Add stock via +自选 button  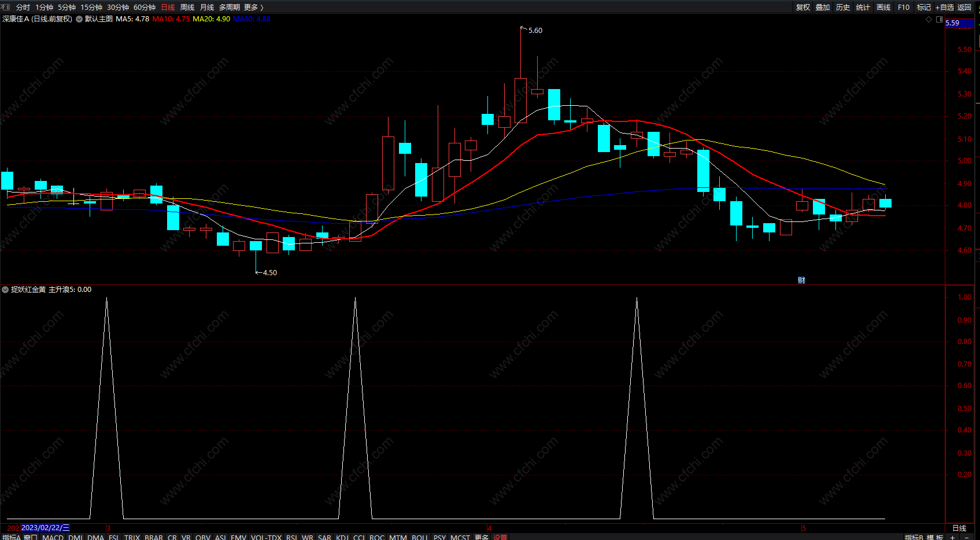pos(945,7)
